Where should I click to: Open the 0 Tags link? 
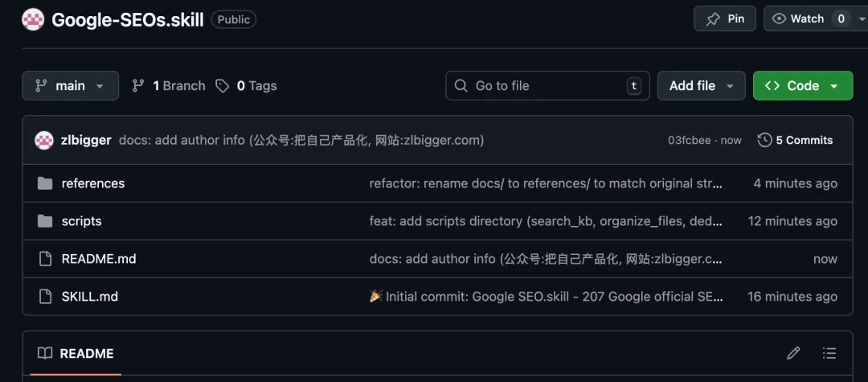pyautogui.click(x=247, y=86)
